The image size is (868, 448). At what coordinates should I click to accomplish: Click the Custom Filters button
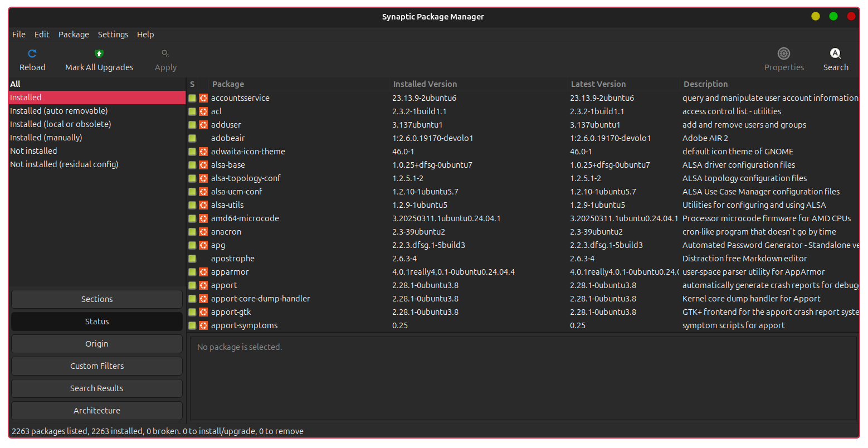pyautogui.click(x=97, y=366)
